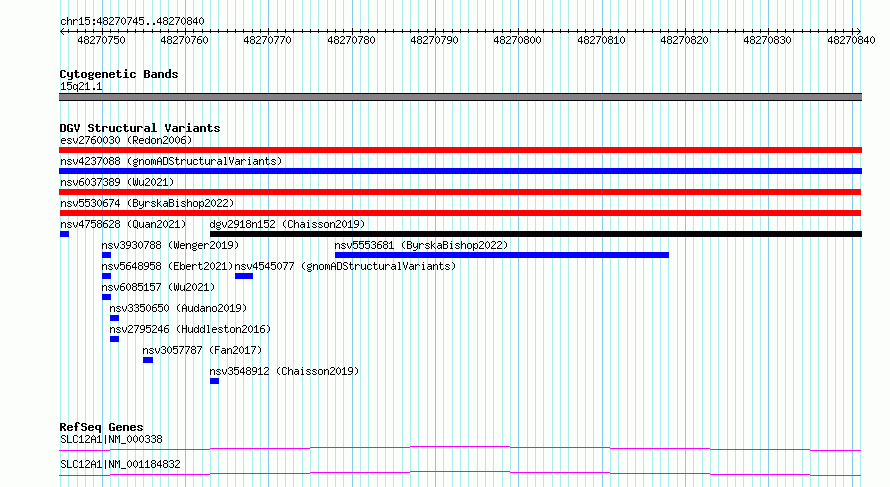Click the nsv6085157 (Wu2021) label

click(x=158, y=287)
